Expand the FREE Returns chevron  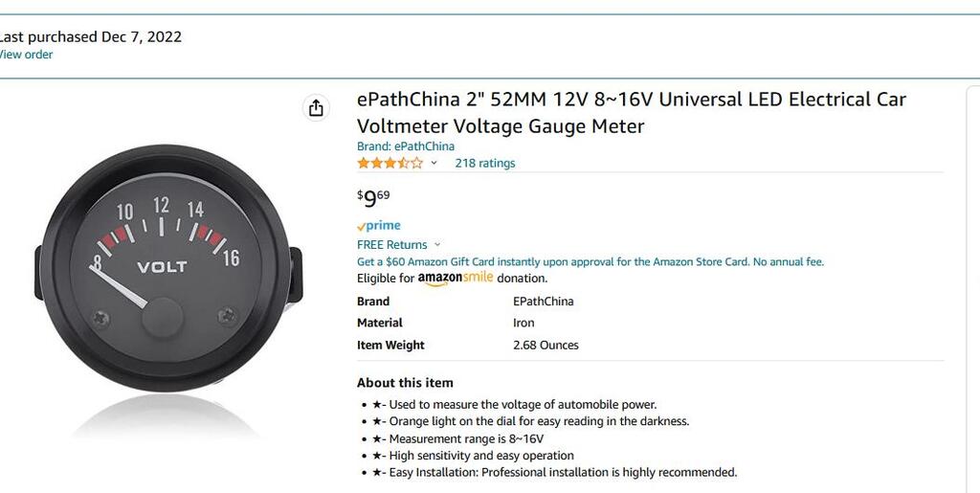tap(436, 244)
